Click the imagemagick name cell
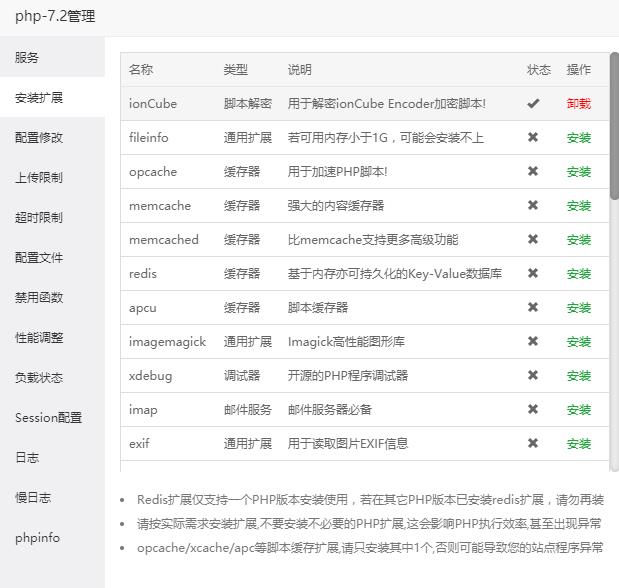 167,342
